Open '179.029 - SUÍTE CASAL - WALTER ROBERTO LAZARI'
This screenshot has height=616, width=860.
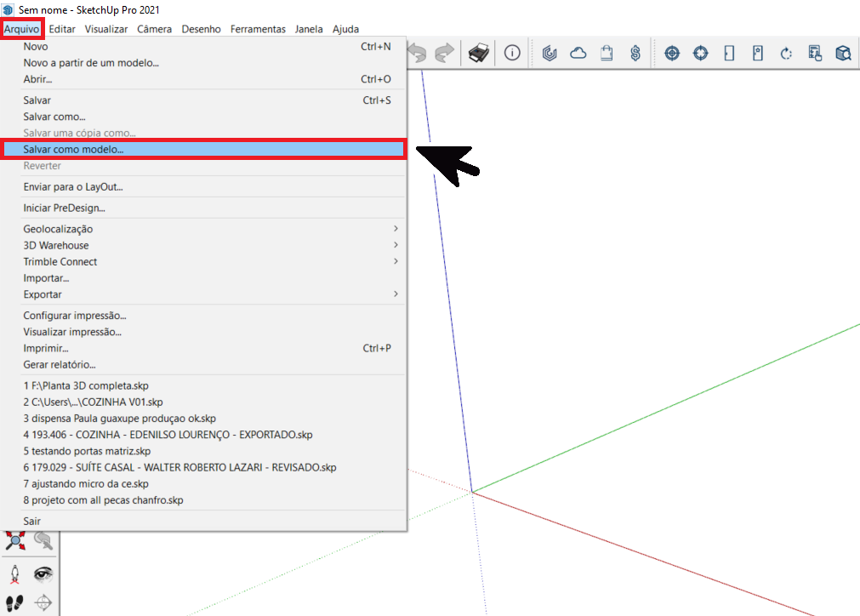tap(203, 467)
